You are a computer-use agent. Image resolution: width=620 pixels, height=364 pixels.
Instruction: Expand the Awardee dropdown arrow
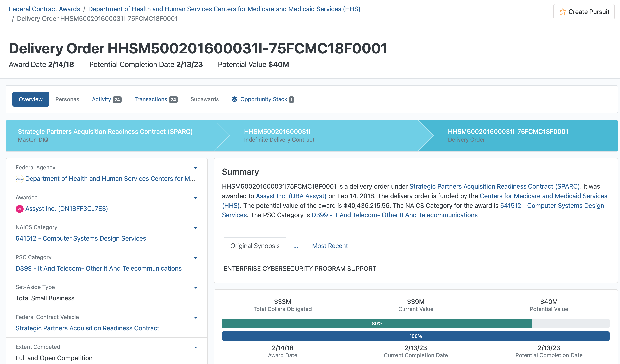(195, 198)
